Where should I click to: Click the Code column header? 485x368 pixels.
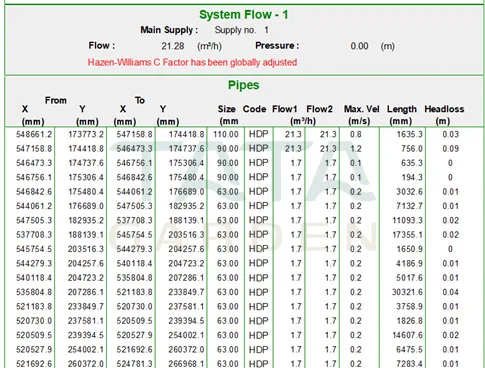pos(254,109)
